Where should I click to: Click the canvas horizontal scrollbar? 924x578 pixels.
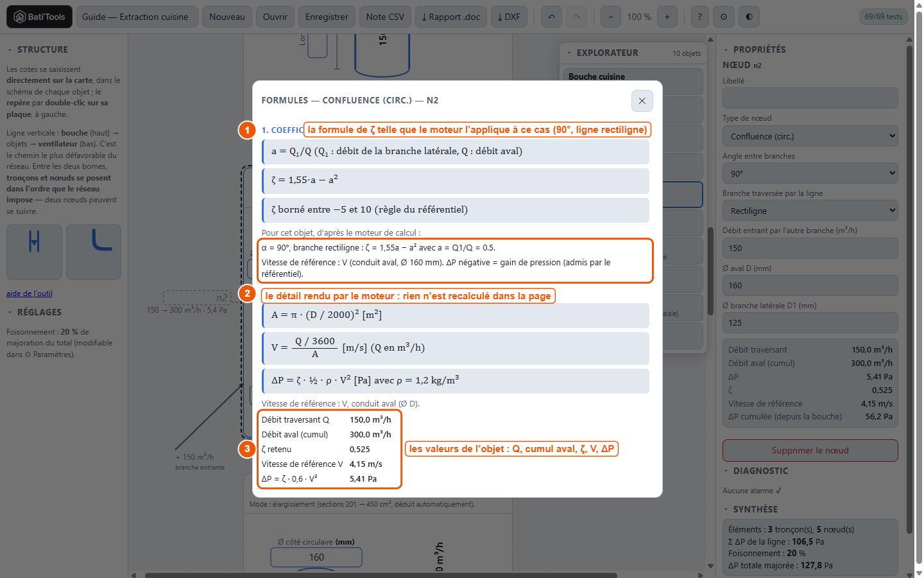tap(381, 575)
